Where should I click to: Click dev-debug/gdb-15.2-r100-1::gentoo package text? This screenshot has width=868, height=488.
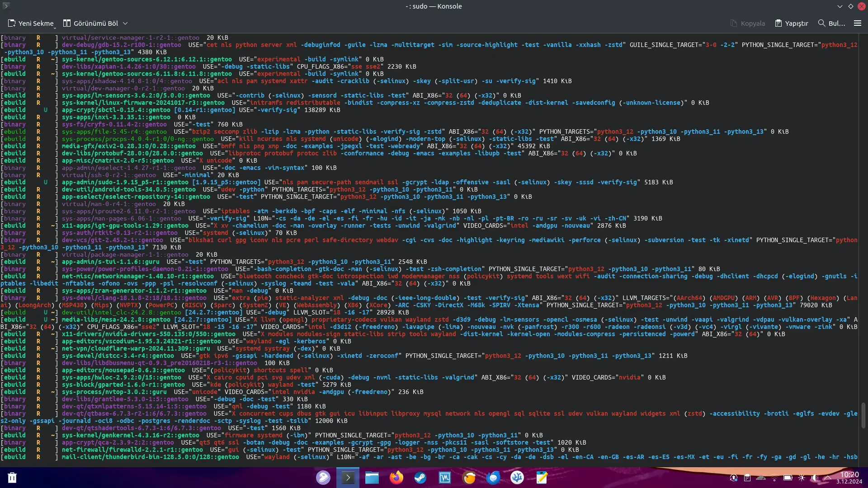pos(122,45)
